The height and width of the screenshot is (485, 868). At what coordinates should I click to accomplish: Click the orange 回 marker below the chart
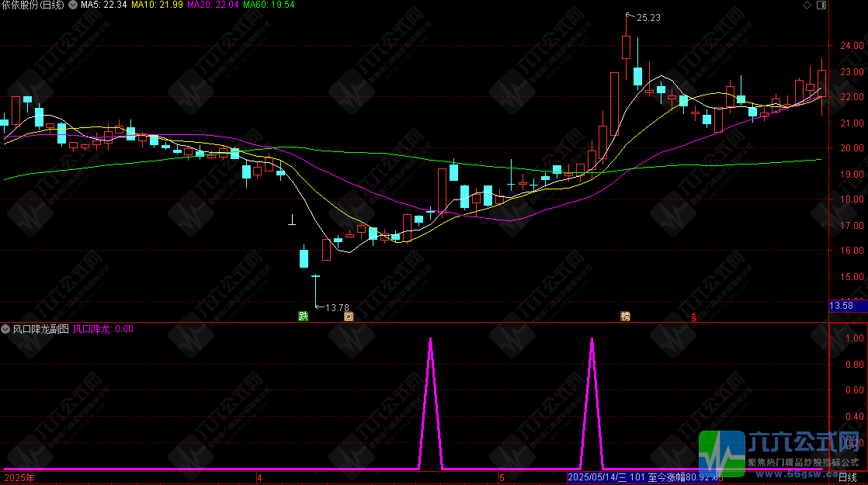349,317
